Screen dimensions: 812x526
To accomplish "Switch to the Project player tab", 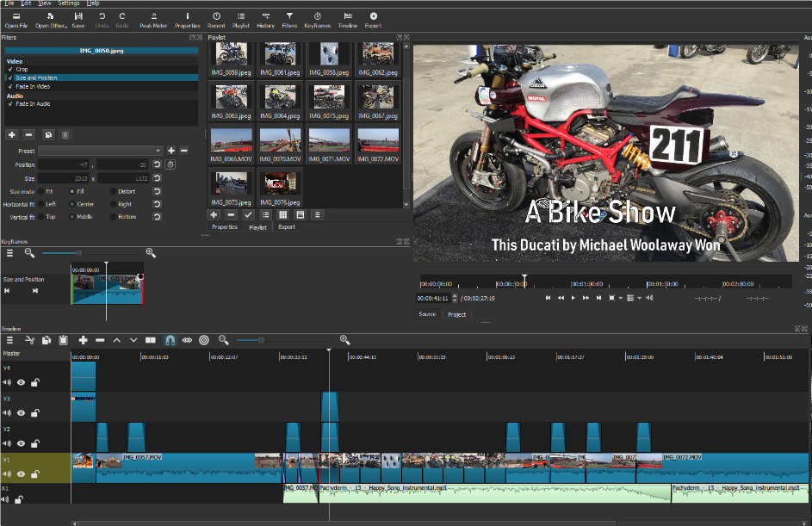I will tap(456, 314).
